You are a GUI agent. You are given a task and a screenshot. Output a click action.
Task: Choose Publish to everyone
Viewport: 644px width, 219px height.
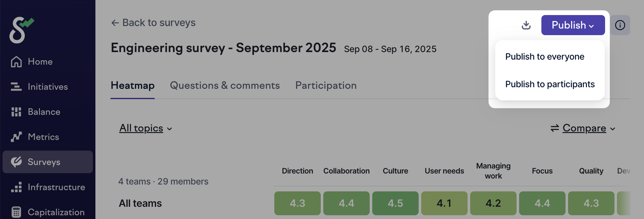pos(545,57)
